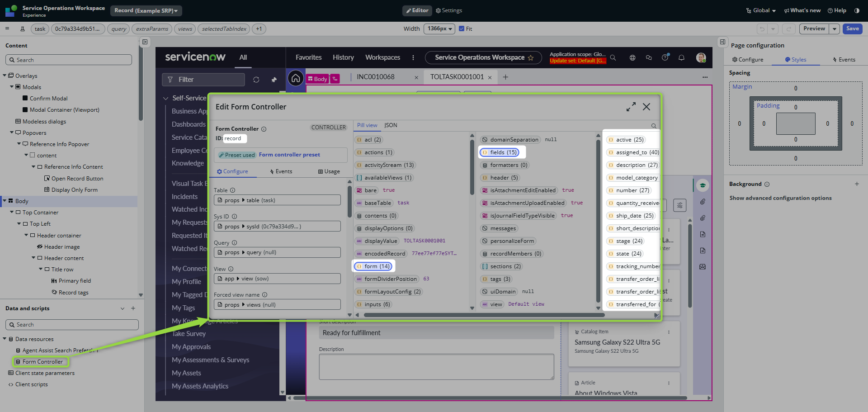
Task: Click the Save button
Action: [x=852, y=29]
